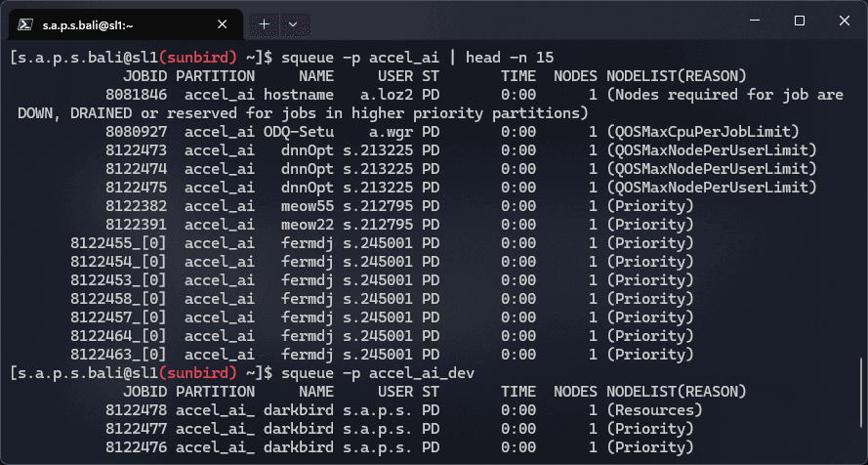Close the terminal window

pos(845,21)
